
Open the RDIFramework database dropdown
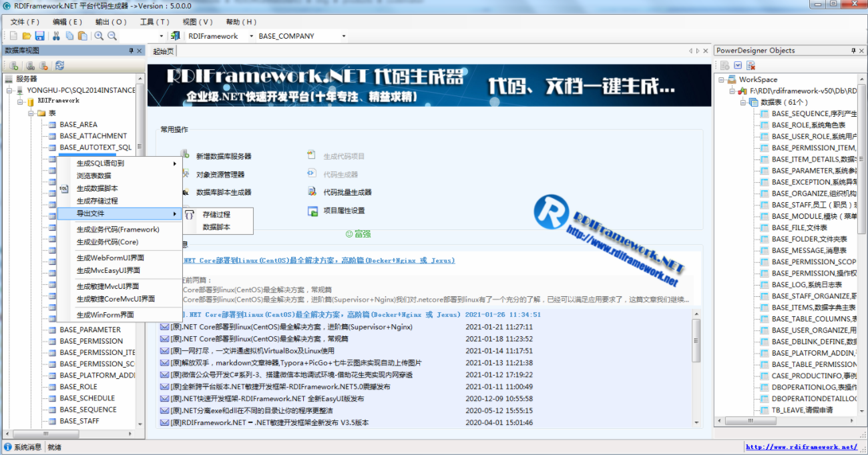[252, 36]
